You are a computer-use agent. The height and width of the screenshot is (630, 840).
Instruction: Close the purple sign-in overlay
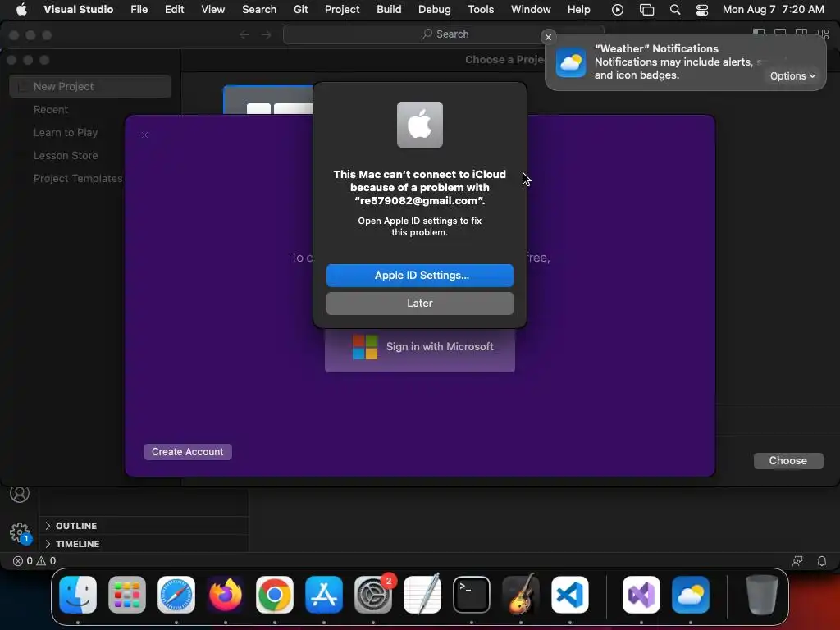(144, 135)
